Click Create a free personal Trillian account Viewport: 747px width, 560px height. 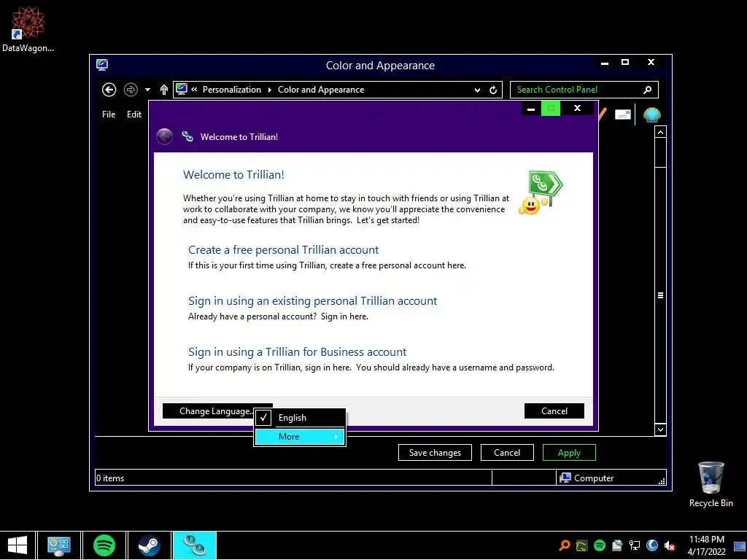pyautogui.click(x=284, y=250)
